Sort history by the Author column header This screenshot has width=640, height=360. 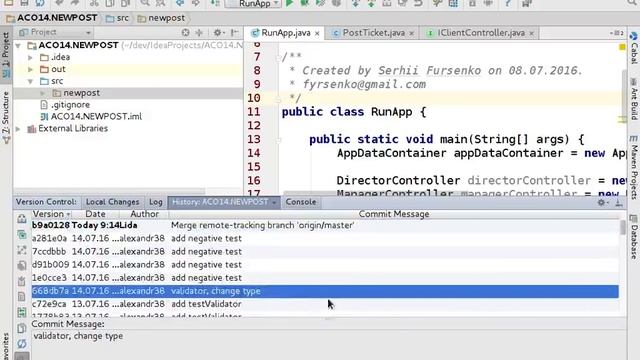click(x=144, y=214)
